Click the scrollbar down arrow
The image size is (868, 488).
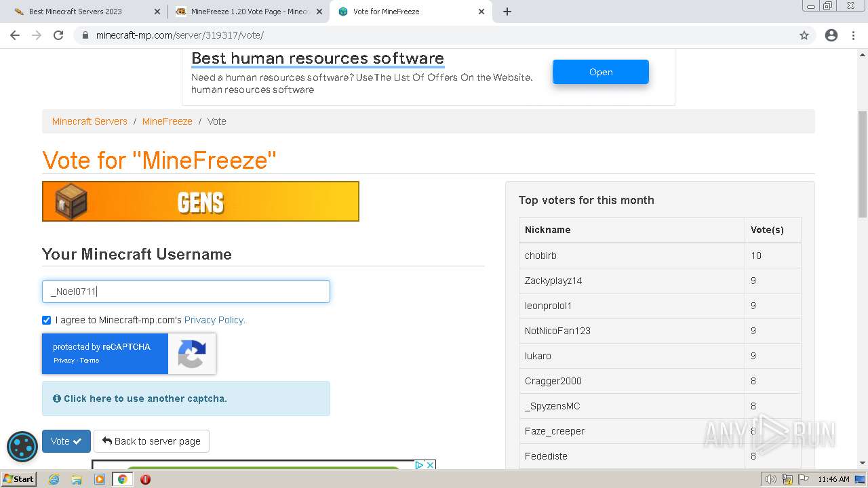coord(863,463)
